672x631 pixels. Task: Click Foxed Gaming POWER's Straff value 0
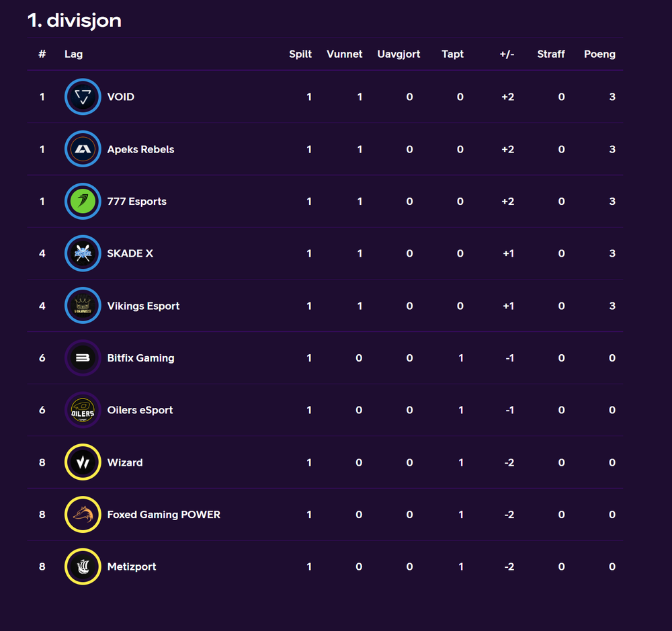(x=561, y=514)
